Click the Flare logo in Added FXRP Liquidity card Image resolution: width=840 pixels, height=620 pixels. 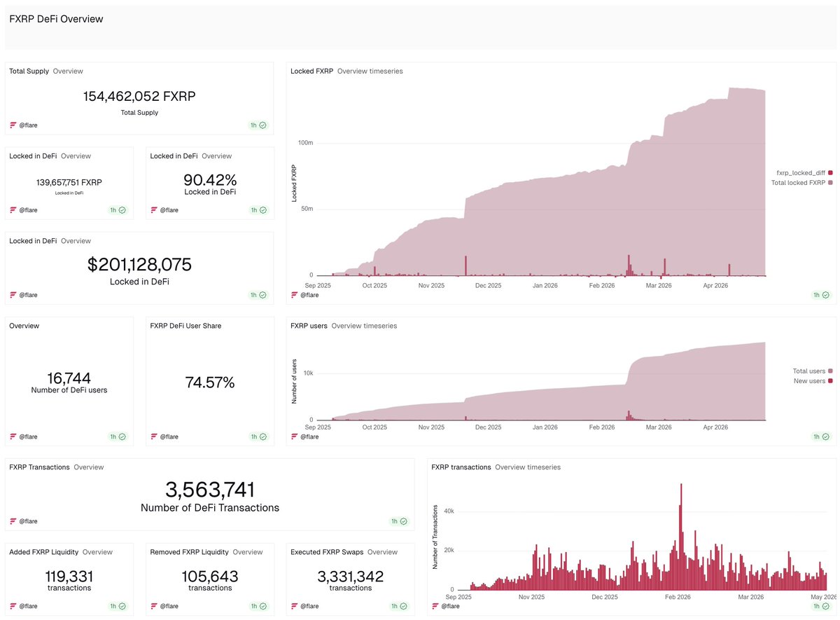[x=13, y=606]
